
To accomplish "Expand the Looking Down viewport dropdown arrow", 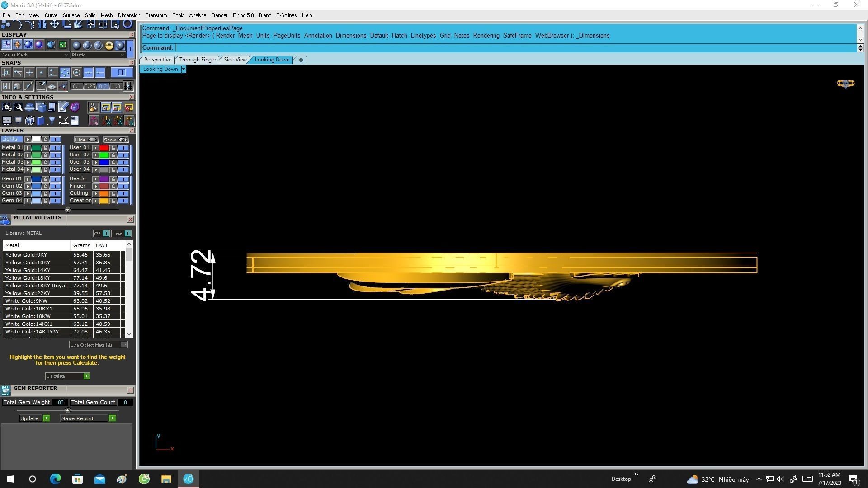I will [x=184, y=69].
